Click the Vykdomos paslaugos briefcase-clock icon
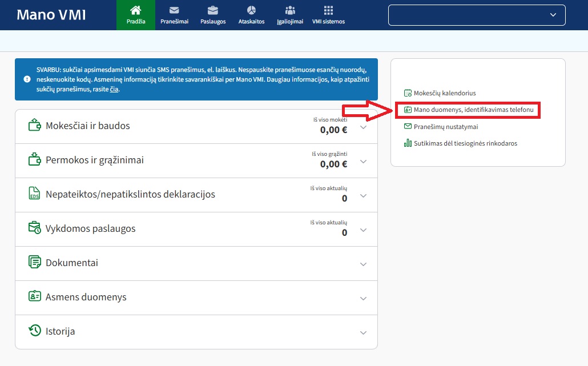Viewport: 588px width, 366px height. [x=34, y=228]
